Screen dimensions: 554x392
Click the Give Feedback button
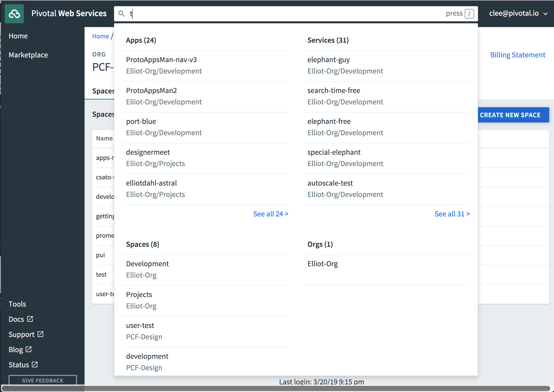pyautogui.click(x=43, y=380)
